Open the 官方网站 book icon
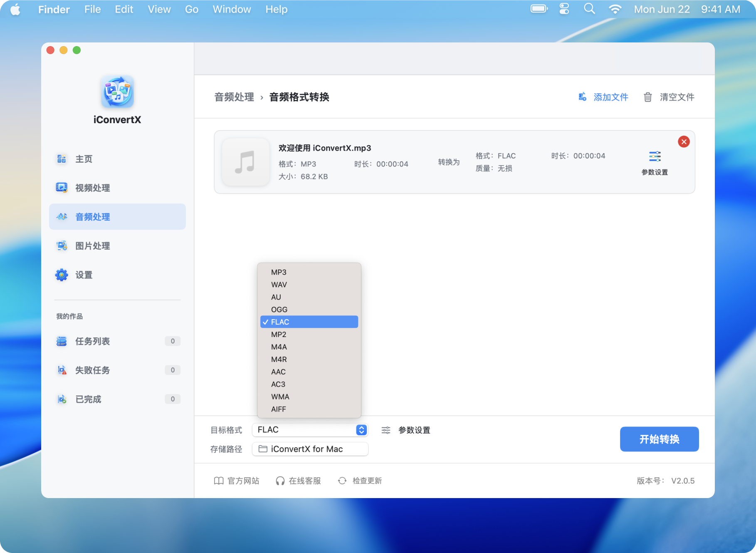Viewport: 756px width, 553px height. pos(219,481)
